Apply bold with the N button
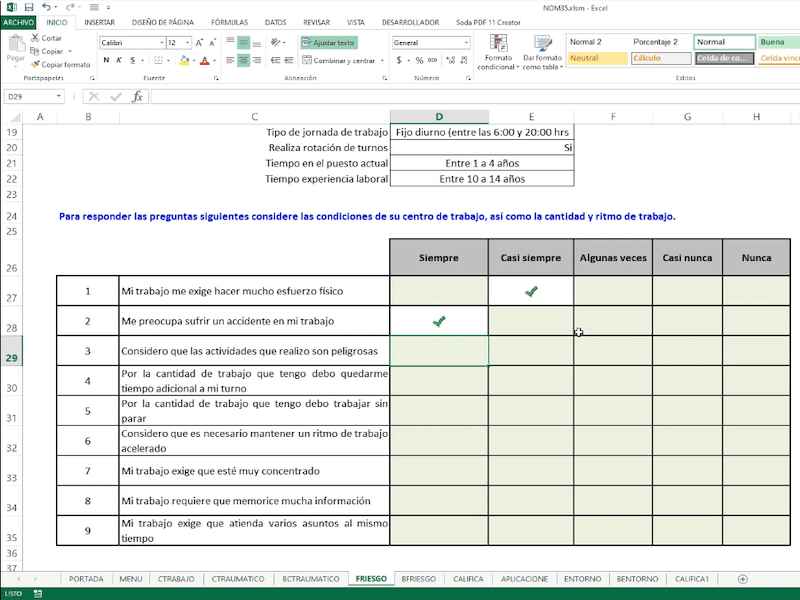This screenshot has height=600, width=800. [106, 60]
